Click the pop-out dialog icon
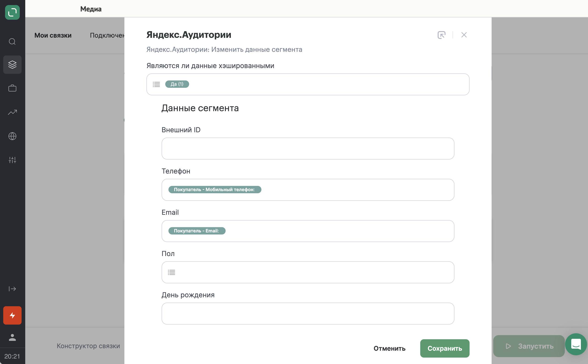This screenshot has height=364, width=588. tap(442, 35)
